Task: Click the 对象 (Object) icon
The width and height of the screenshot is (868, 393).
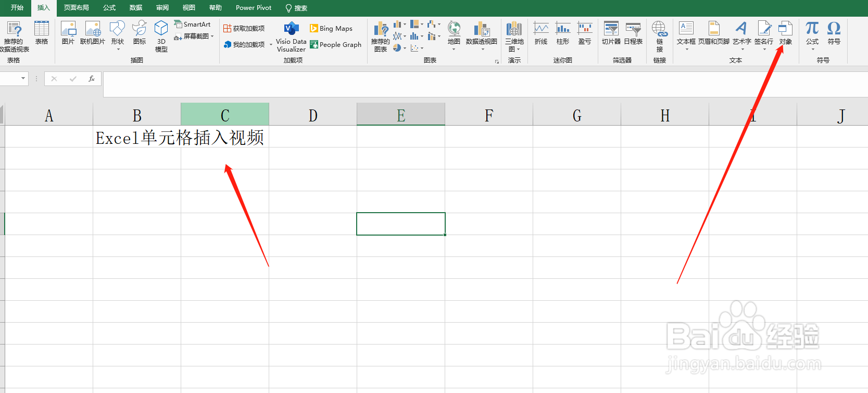Action: coord(785,33)
